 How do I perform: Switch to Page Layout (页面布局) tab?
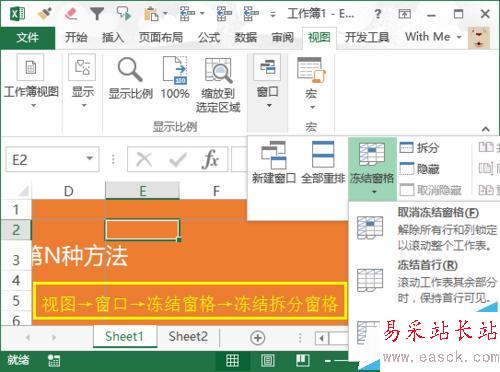tap(161, 37)
